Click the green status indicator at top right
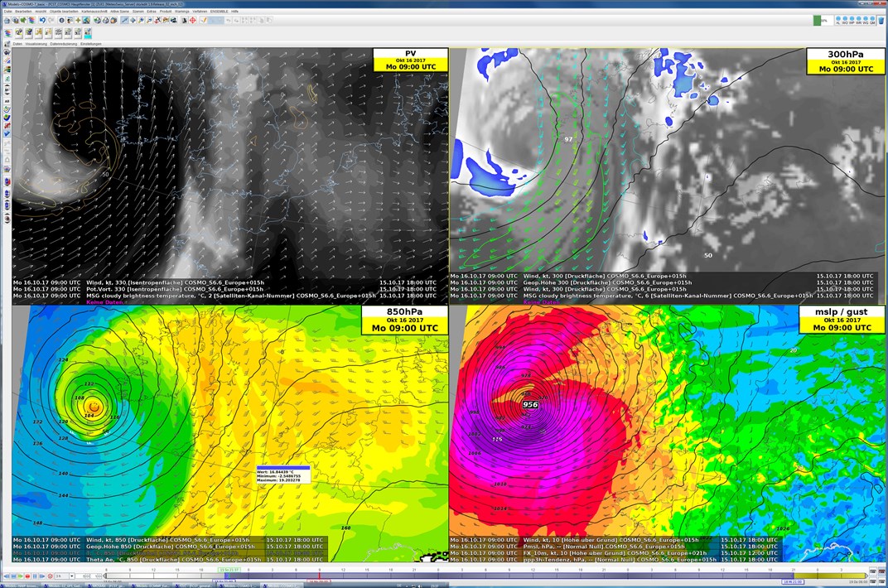 coord(818,21)
